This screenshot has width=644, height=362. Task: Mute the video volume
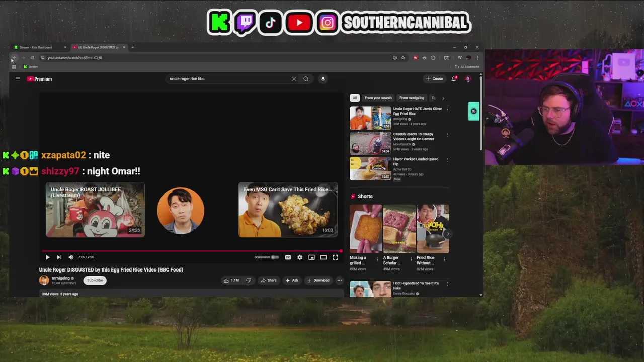tap(71, 257)
